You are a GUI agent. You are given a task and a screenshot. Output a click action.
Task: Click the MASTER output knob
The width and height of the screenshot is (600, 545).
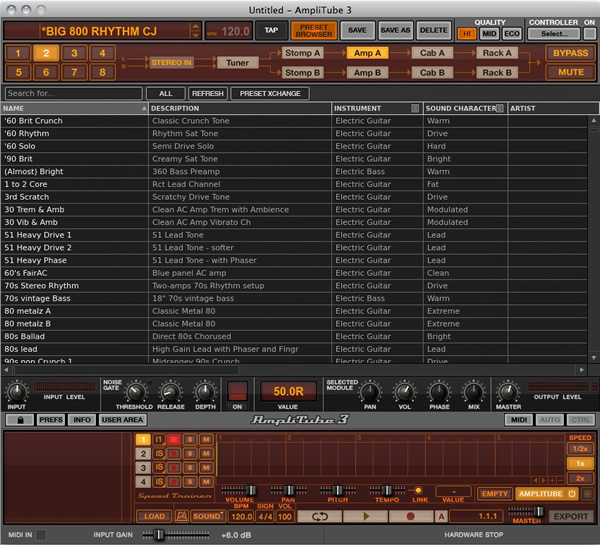[508, 392]
